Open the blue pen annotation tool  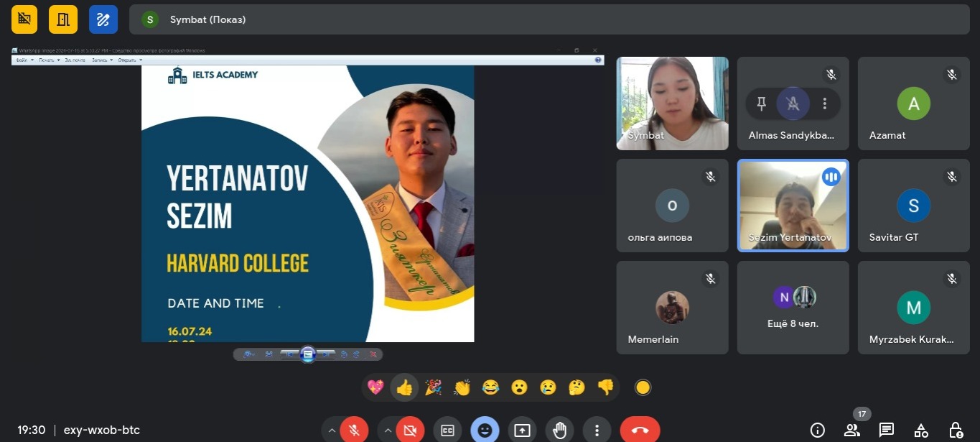[x=103, y=19]
